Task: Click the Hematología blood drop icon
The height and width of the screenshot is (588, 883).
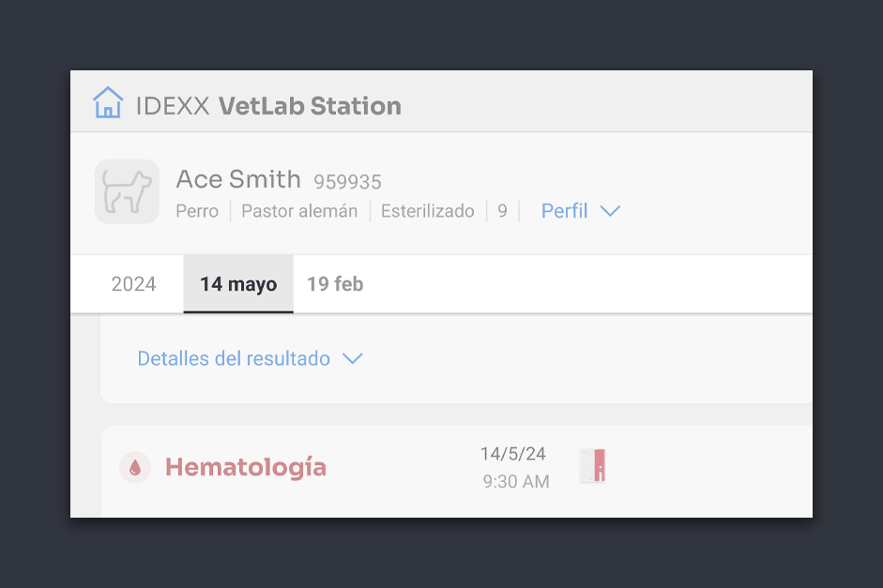Action: (x=135, y=467)
